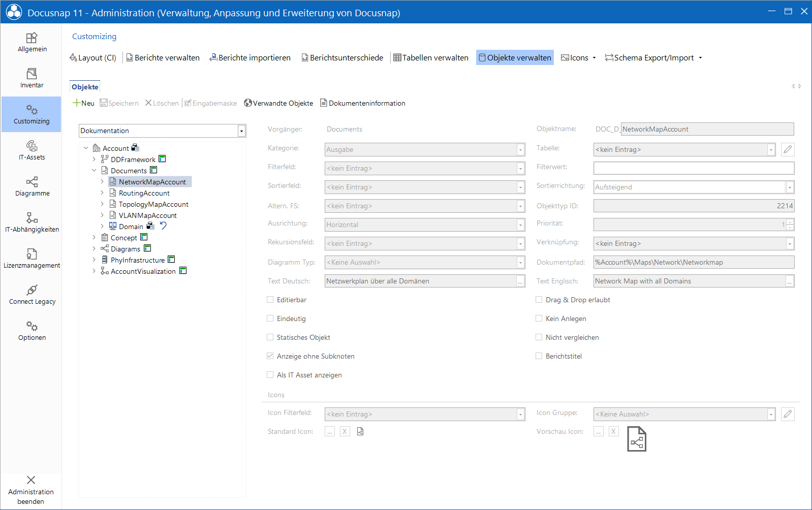Select VLANMapAccount tree item
The image size is (812, 510).
point(148,215)
